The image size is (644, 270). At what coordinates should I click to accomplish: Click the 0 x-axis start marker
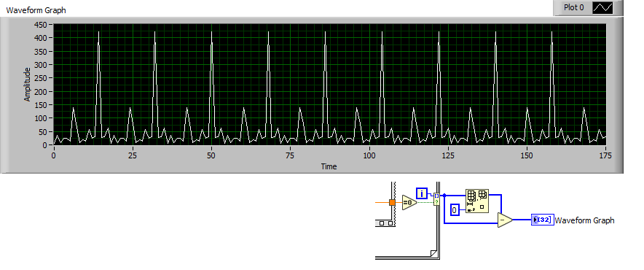[53, 155]
